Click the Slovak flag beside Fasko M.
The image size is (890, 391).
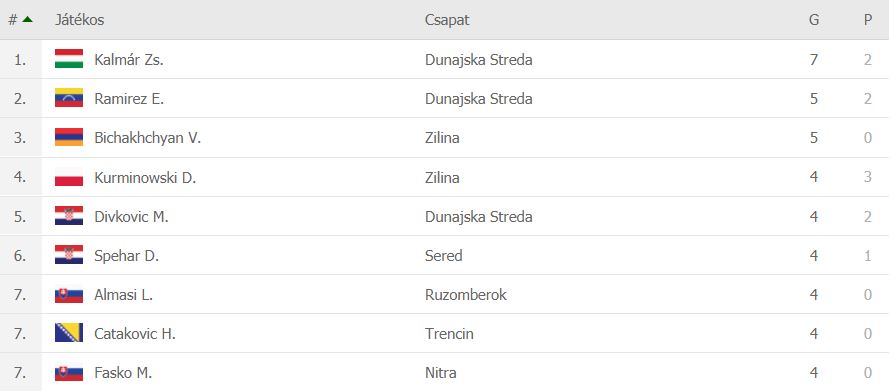click(x=69, y=373)
